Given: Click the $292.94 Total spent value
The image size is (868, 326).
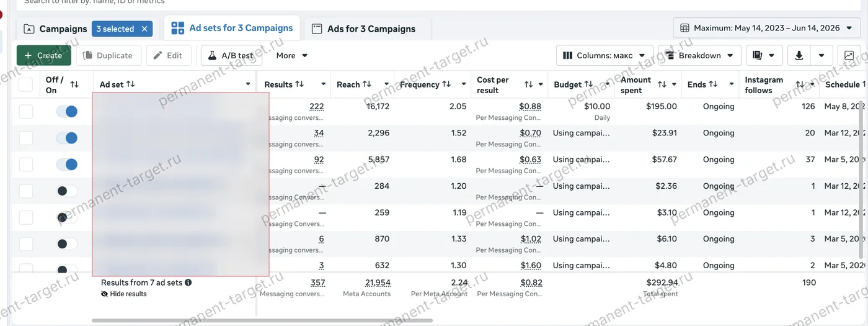Looking at the screenshot, I should [662, 283].
